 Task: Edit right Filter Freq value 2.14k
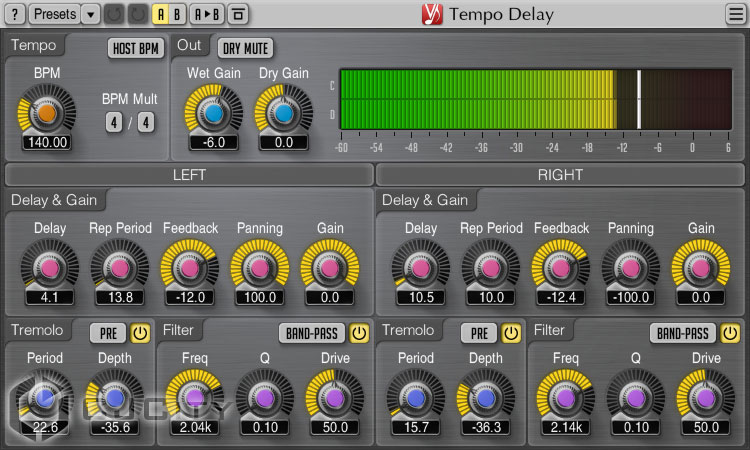tap(566, 427)
